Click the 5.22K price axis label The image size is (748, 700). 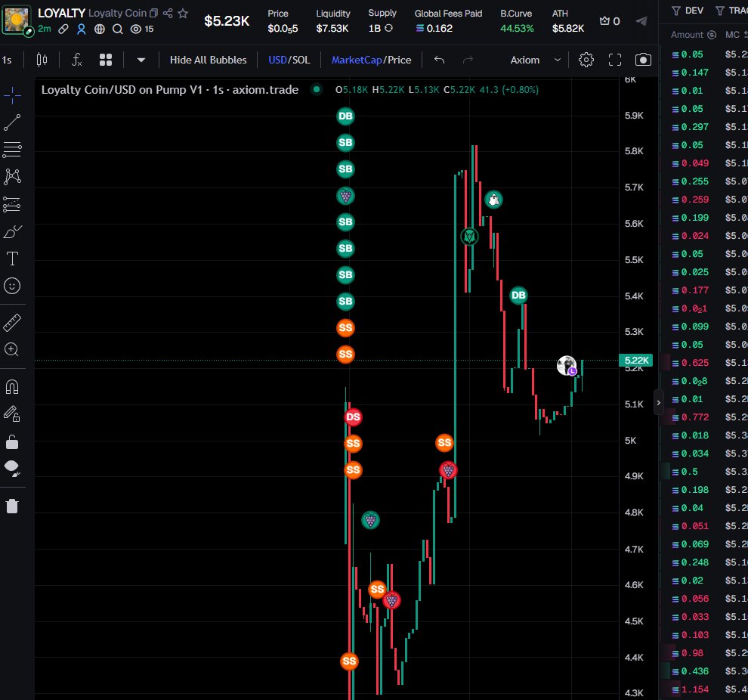point(636,361)
